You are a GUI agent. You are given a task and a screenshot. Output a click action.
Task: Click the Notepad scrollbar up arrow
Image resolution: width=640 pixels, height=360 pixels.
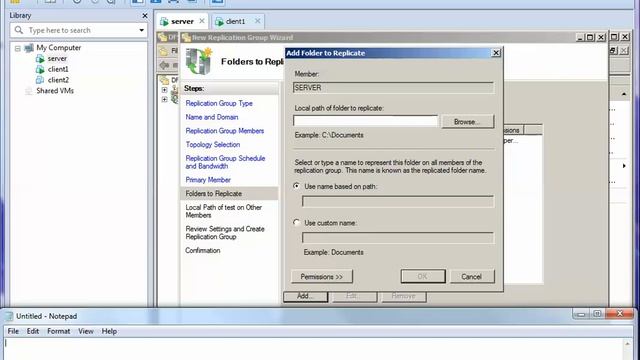click(628, 344)
